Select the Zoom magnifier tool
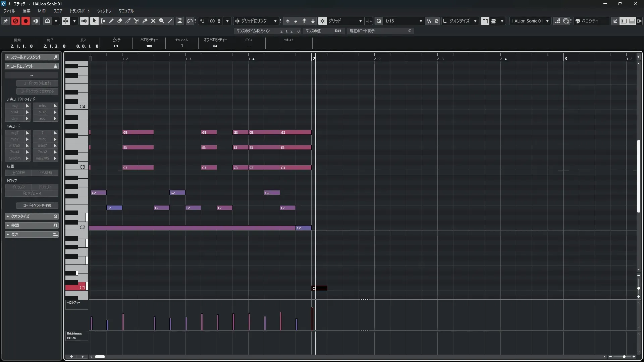The height and width of the screenshot is (362, 644). click(162, 21)
